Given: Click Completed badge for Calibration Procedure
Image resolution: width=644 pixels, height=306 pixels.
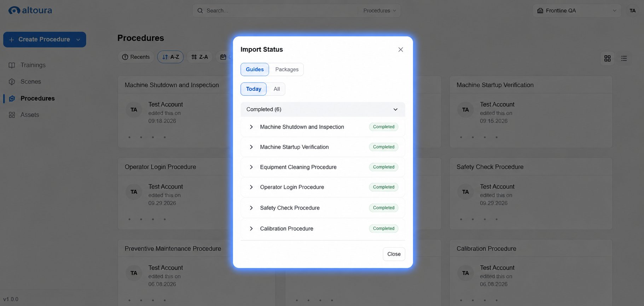Looking at the screenshot, I should [x=383, y=228].
